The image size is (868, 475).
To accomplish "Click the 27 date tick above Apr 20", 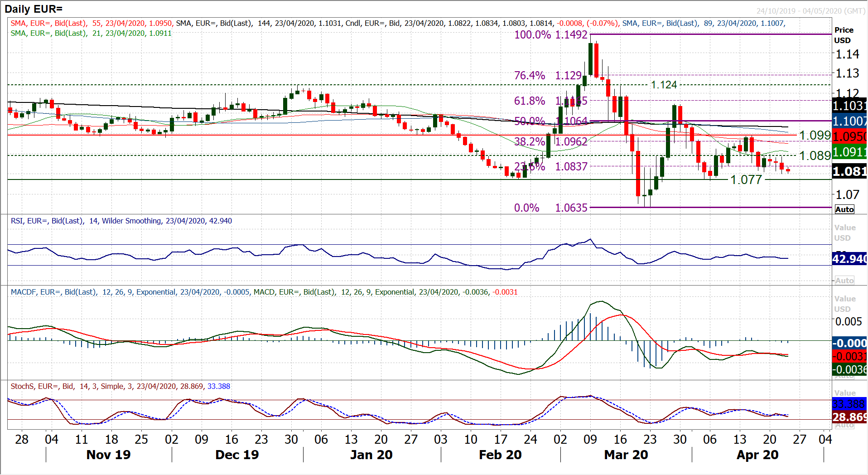I will pyautogui.click(x=800, y=439).
